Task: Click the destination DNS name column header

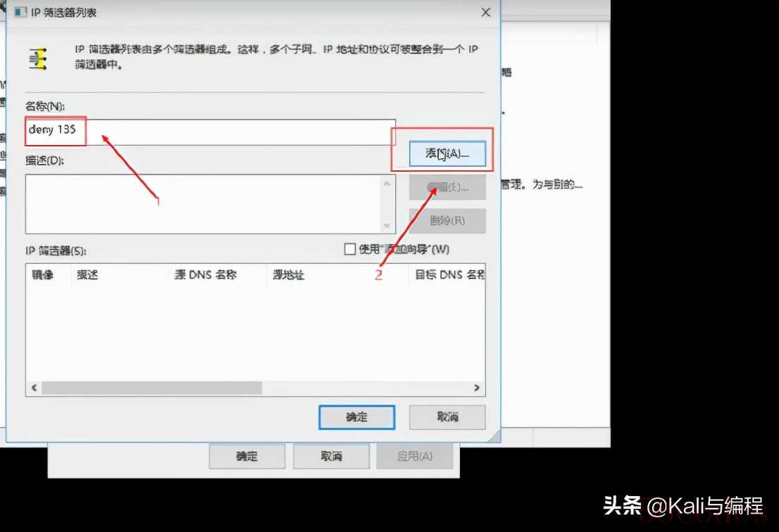Action: (447, 274)
